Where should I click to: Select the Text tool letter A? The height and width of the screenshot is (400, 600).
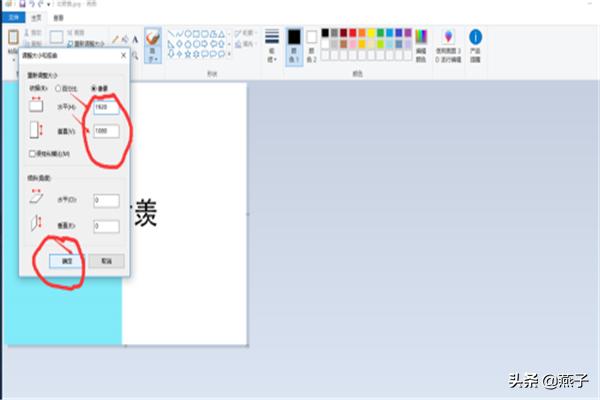click(x=135, y=39)
